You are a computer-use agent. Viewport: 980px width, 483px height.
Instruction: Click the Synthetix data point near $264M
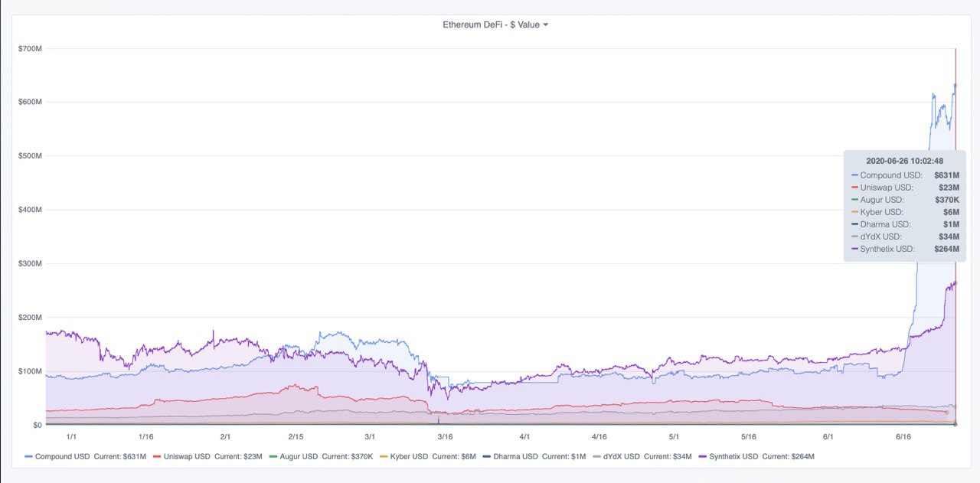point(955,283)
